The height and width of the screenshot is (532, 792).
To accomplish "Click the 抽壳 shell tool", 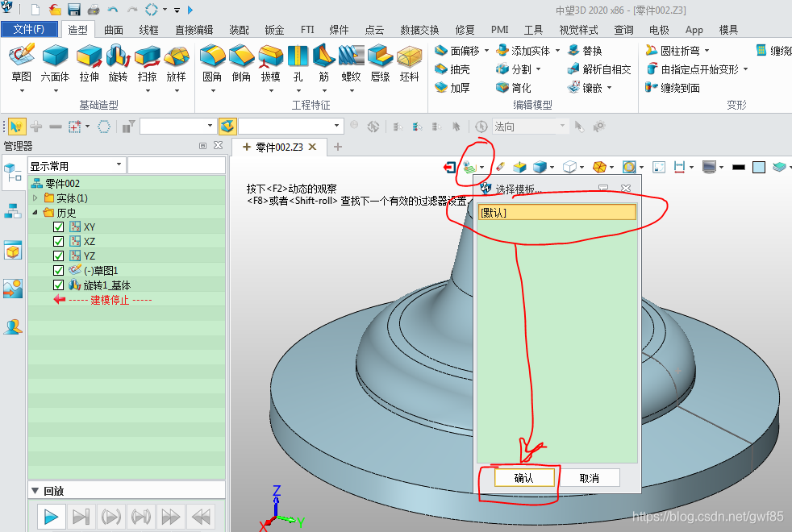I will (x=452, y=69).
